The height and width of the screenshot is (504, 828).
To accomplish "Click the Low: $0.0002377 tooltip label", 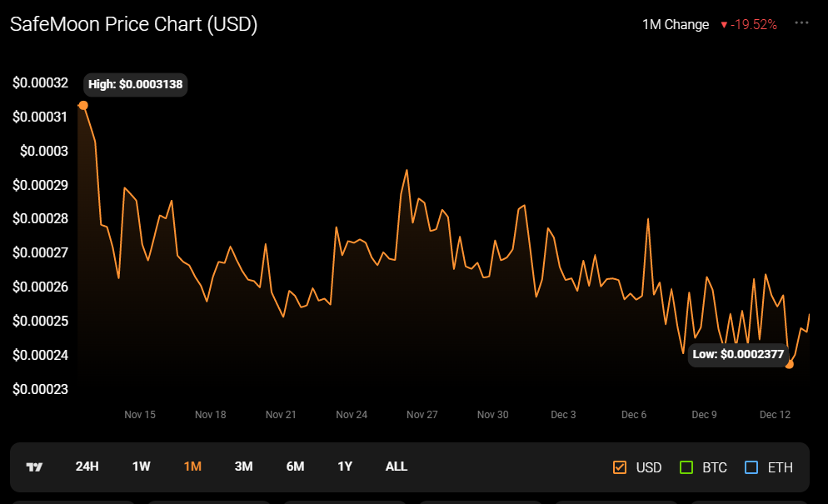I will (738, 354).
